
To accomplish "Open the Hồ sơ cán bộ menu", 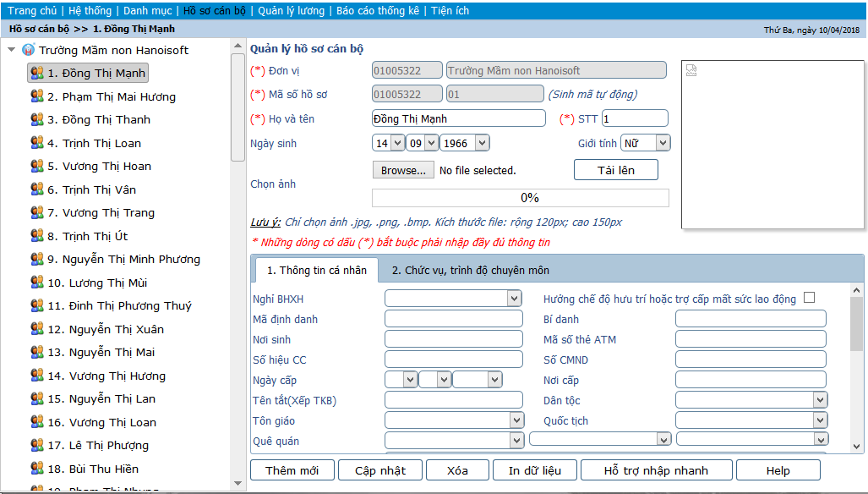I will 214,10.
